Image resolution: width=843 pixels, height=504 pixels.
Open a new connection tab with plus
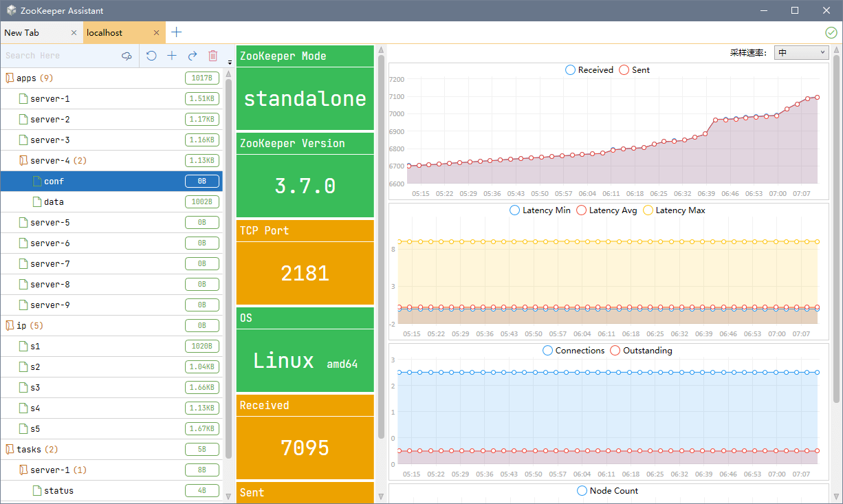pos(177,32)
